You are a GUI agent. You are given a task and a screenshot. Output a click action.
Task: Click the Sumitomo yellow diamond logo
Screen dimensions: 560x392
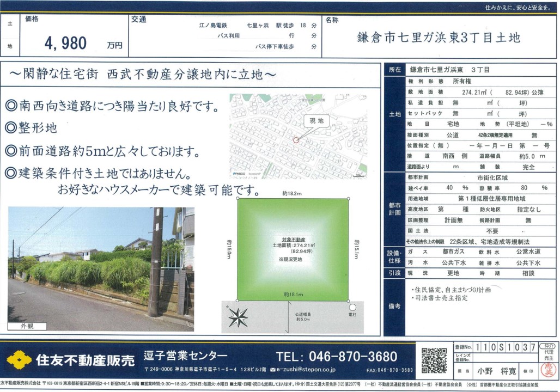[19, 360]
